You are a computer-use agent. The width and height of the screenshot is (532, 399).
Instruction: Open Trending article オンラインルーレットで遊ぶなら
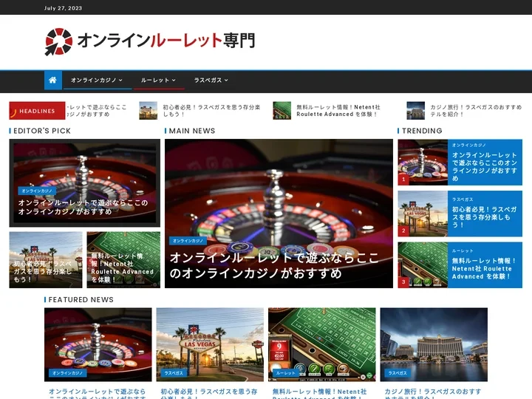[x=485, y=166]
